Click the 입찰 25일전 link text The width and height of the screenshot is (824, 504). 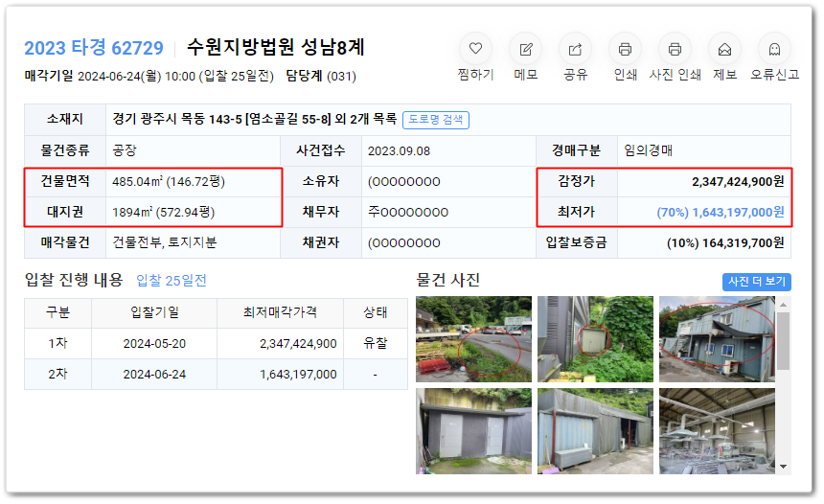[x=172, y=281]
